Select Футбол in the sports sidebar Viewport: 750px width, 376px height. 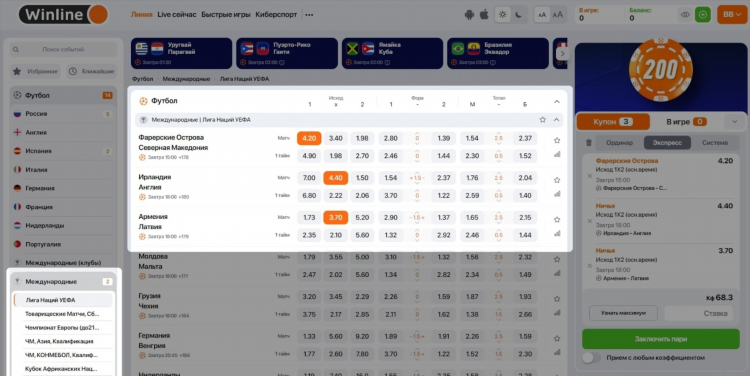coord(63,95)
